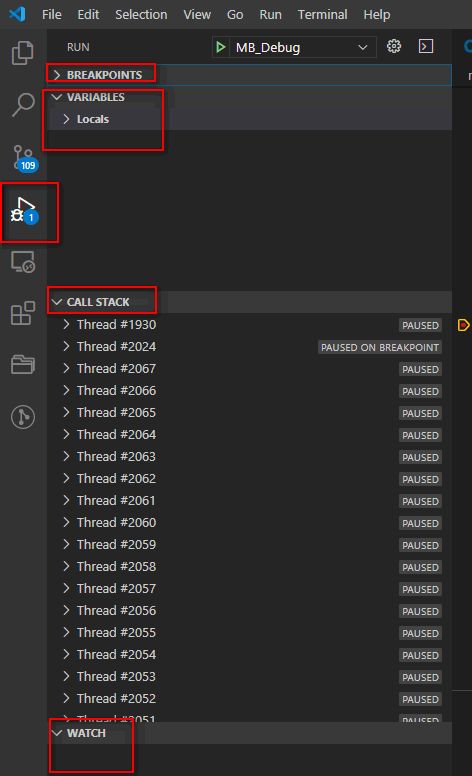Open the Go menu
Screen dimensions: 472x776
pos(235,14)
